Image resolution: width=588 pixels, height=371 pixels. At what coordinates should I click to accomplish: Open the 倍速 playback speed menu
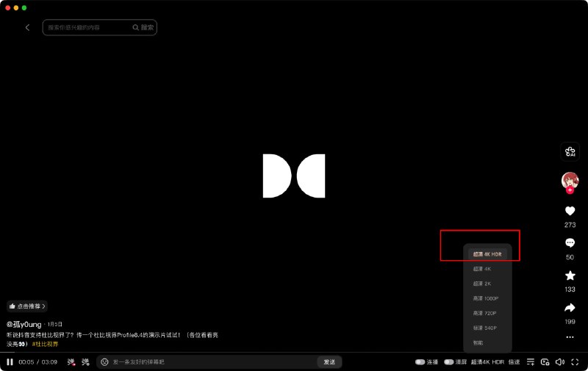[514, 362]
